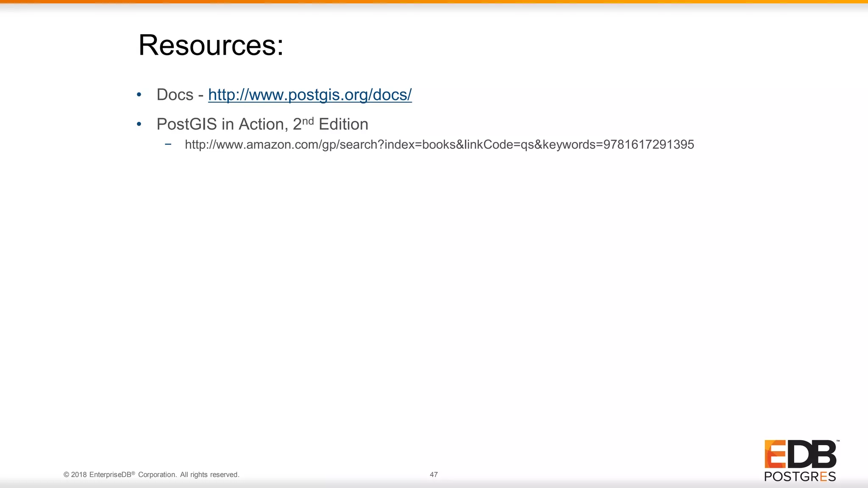This screenshot has width=868, height=488.
Task: Click the Amazon search URL text
Action: (x=440, y=145)
